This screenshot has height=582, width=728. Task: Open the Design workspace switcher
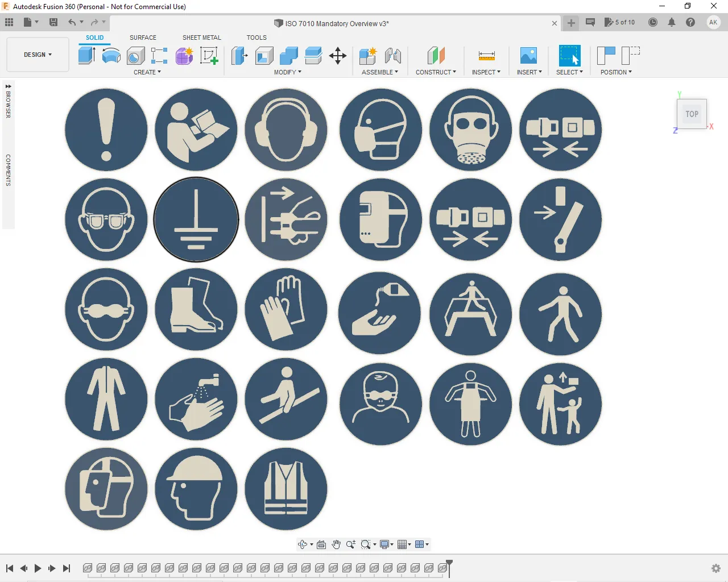[x=37, y=55]
